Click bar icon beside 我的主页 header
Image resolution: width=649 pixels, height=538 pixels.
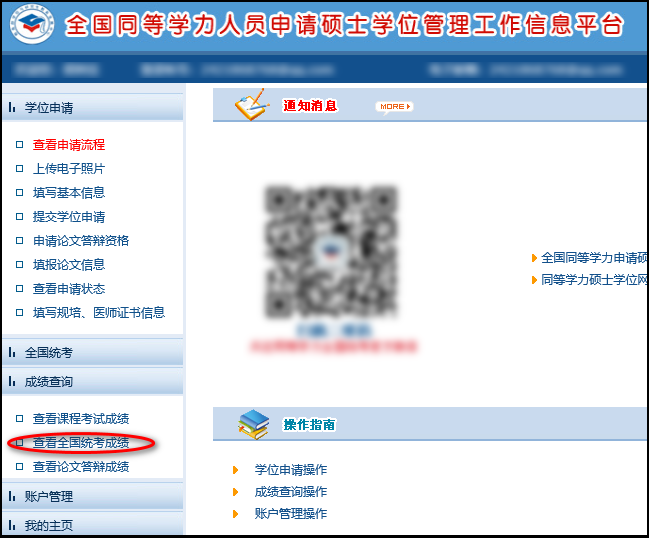click(12, 525)
